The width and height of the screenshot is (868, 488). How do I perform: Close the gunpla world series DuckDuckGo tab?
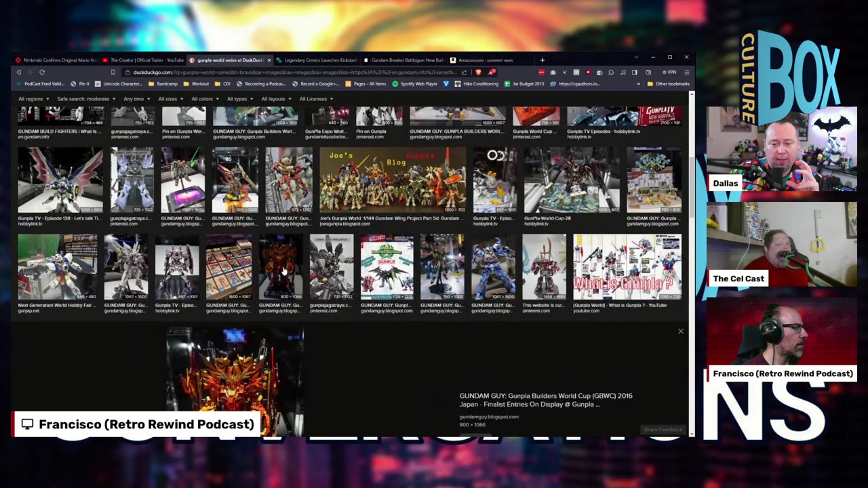[269, 60]
